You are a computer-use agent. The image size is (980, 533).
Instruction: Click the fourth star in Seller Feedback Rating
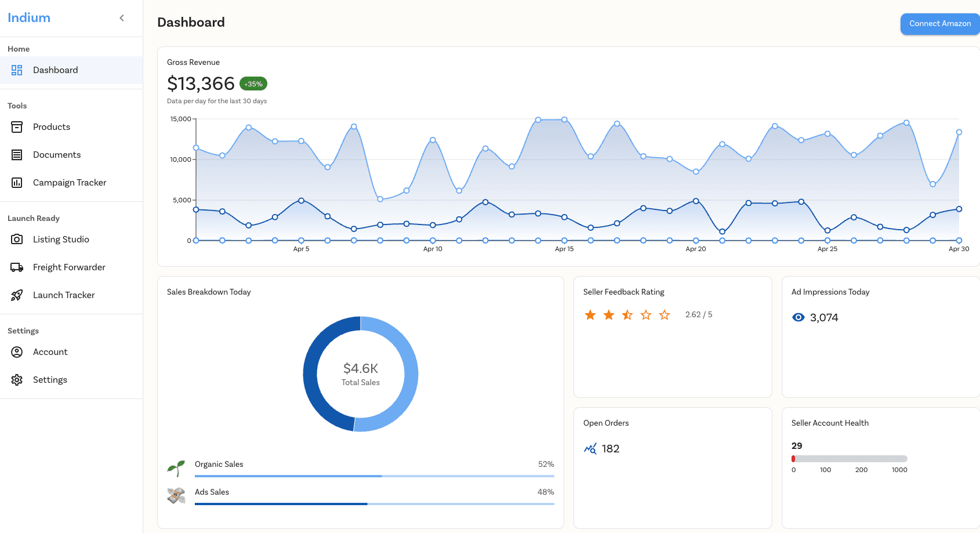coord(646,315)
